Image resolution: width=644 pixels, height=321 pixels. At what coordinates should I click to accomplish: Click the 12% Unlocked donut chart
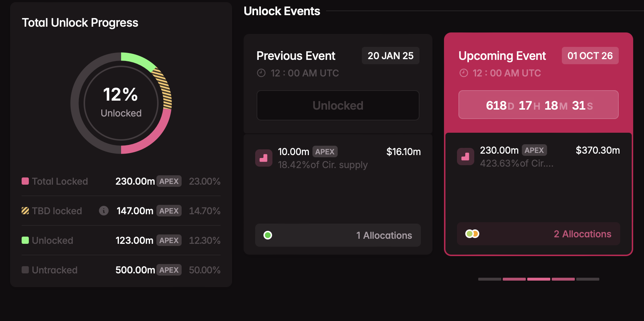121,103
